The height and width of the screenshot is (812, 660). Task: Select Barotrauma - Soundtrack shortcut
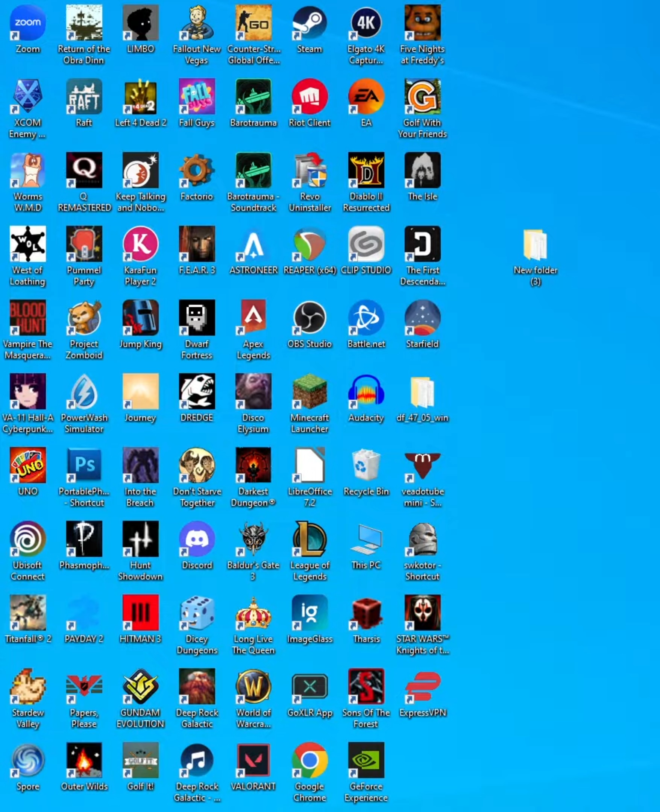point(253,170)
